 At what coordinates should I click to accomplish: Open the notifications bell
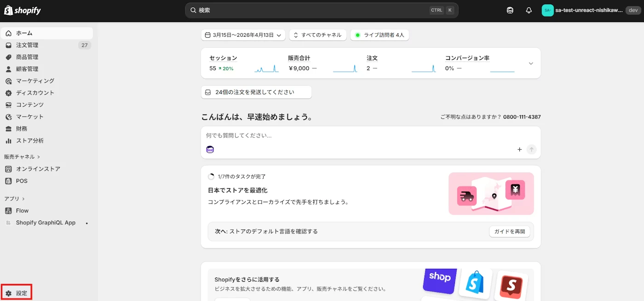click(529, 10)
